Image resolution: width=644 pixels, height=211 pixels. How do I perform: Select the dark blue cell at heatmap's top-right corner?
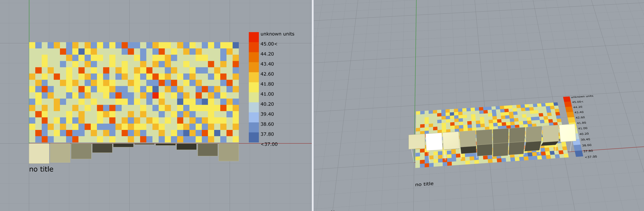pos(236,45)
